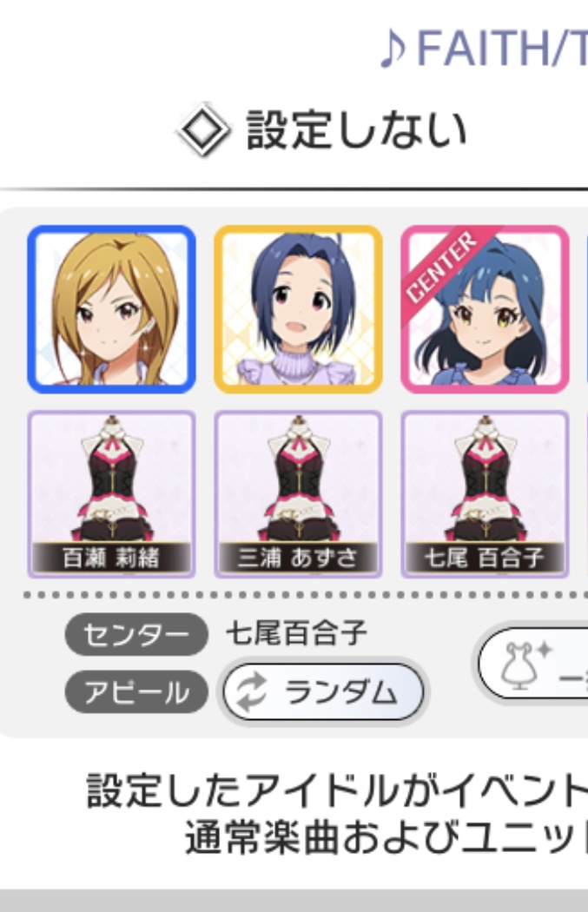Image resolution: width=588 pixels, height=912 pixels.
Task: Click the FAITH song title
Action: pos(501,49)
